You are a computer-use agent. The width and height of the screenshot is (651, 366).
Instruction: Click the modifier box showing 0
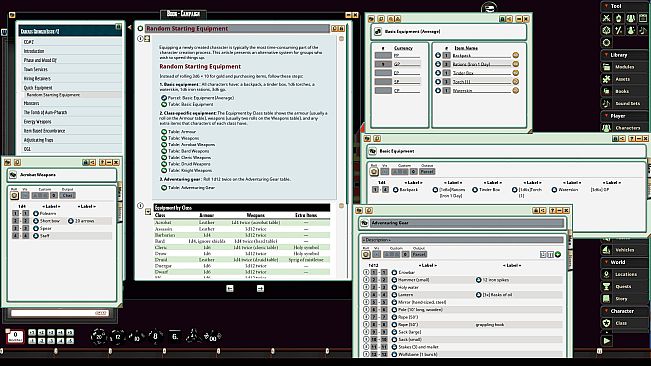click(15, 336)
